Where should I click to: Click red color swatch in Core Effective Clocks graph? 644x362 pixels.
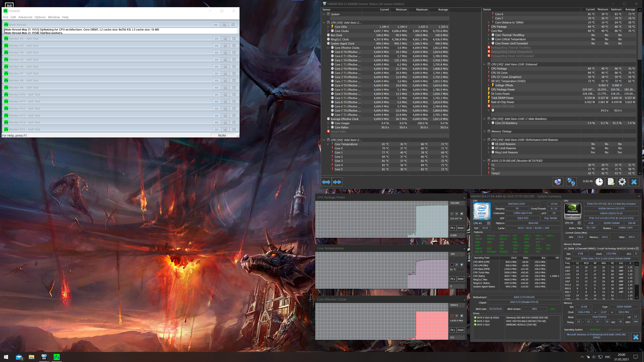[x=452, y=316]
